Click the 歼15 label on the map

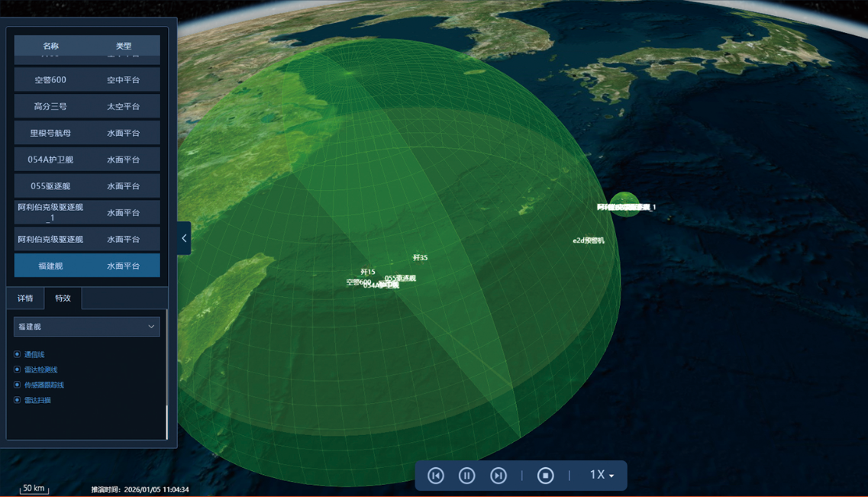point(367,272)
